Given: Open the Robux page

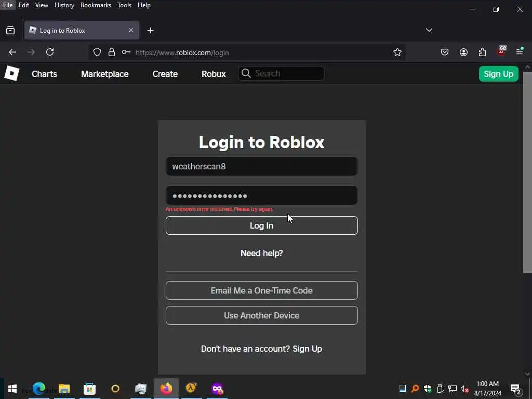Looking at the screenshot, I should coord(214,74).
